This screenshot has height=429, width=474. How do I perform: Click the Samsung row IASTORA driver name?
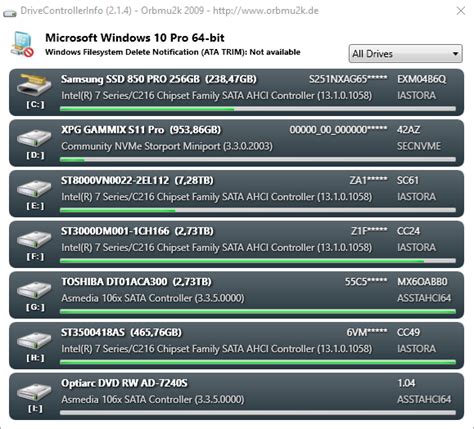[416, 95]
